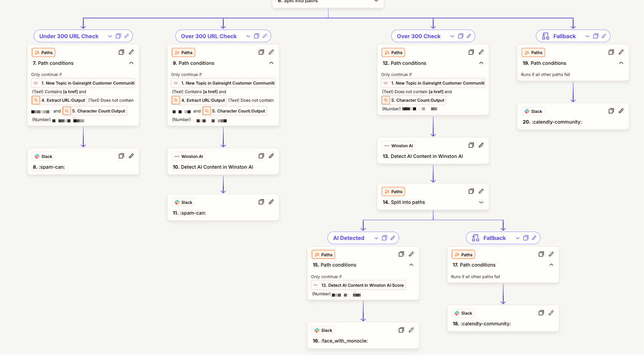Copy step 13 Winston AI step
This screenshot has height=355, width=644.
coord(471,146)
